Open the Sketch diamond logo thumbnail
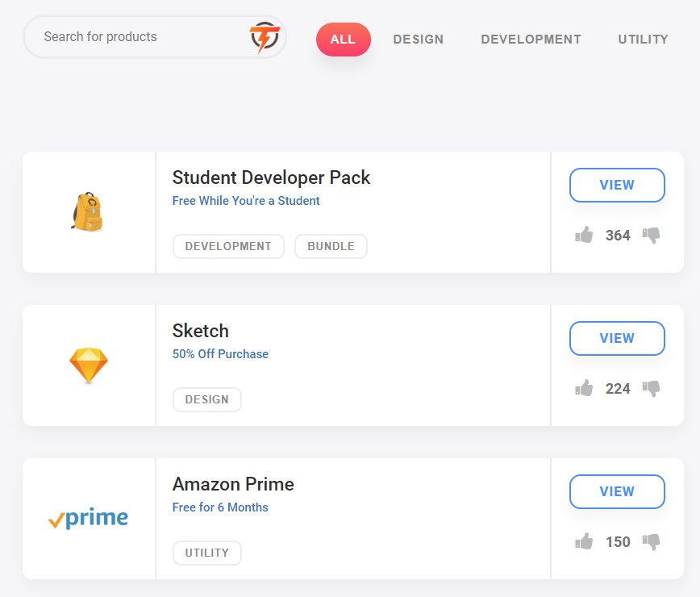Screen dimensions: 700x597 (89, 365)
